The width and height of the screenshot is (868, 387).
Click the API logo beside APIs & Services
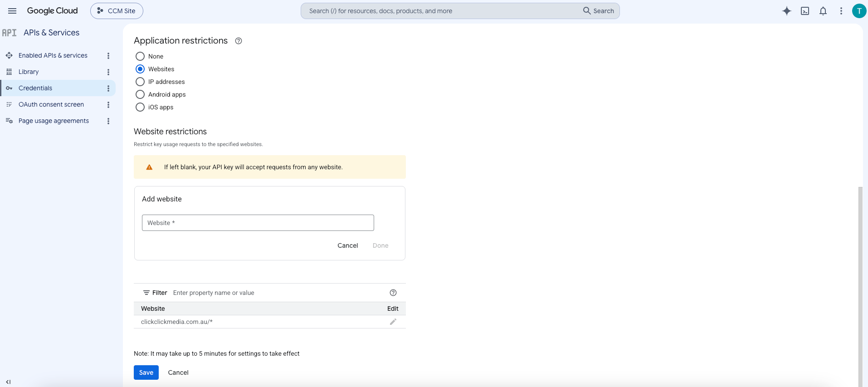click(9, 33)
